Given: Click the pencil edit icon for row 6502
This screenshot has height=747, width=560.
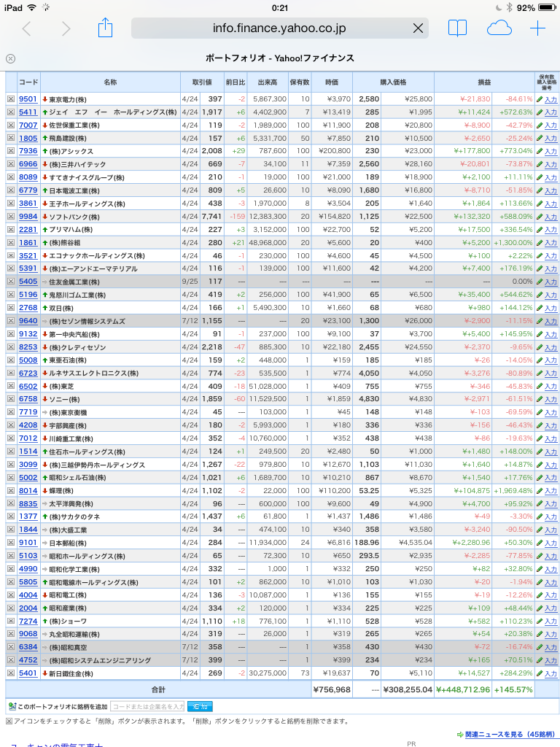Looking at the screenshot, I should (x=540, y=387).
